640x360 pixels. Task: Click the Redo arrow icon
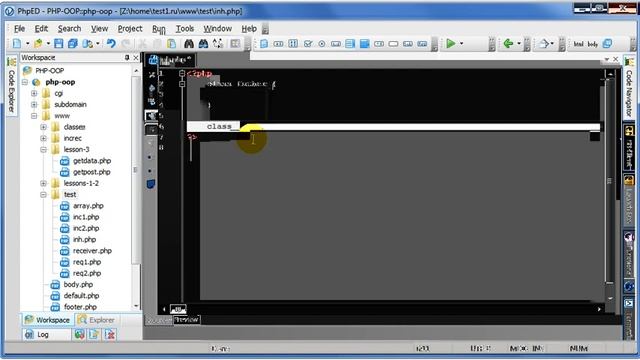pos(126,43)
